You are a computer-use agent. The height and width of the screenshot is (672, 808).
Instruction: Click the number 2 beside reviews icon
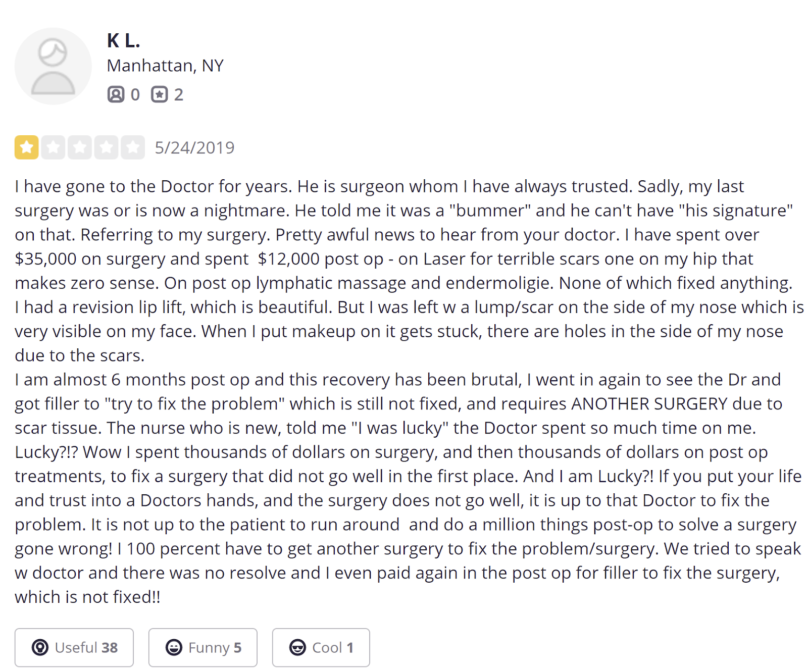pos(179,95)
